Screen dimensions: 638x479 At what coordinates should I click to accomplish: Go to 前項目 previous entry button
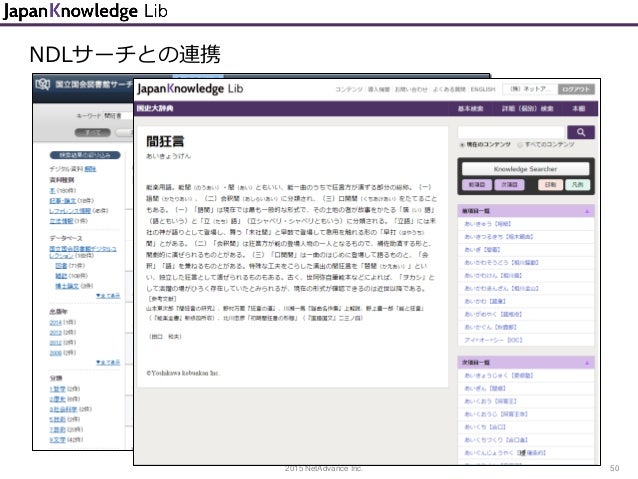(477, 185)
